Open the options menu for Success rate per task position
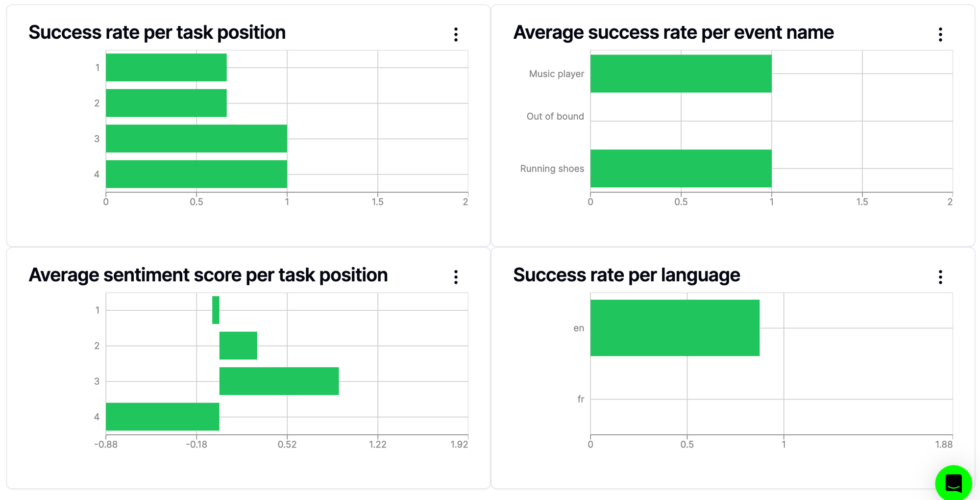980x500 pixels. pos(456,33)
